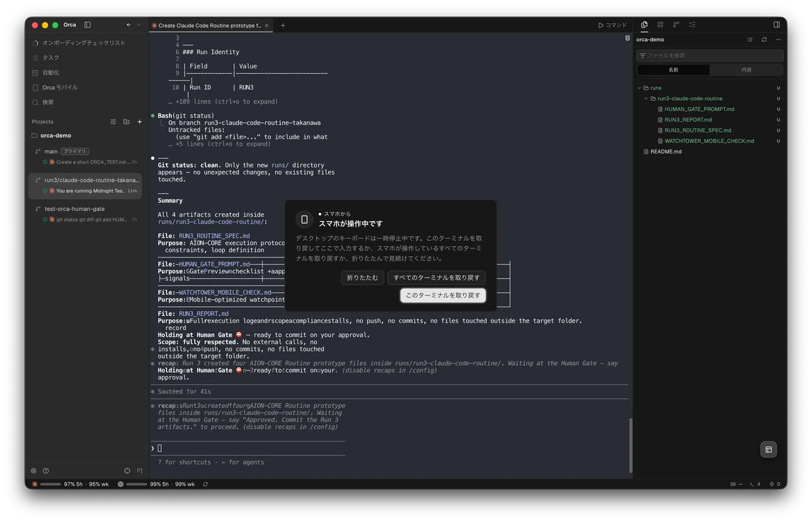Open the source control branch icon
Screen dimensions: 812x522
tap(676, 25)
